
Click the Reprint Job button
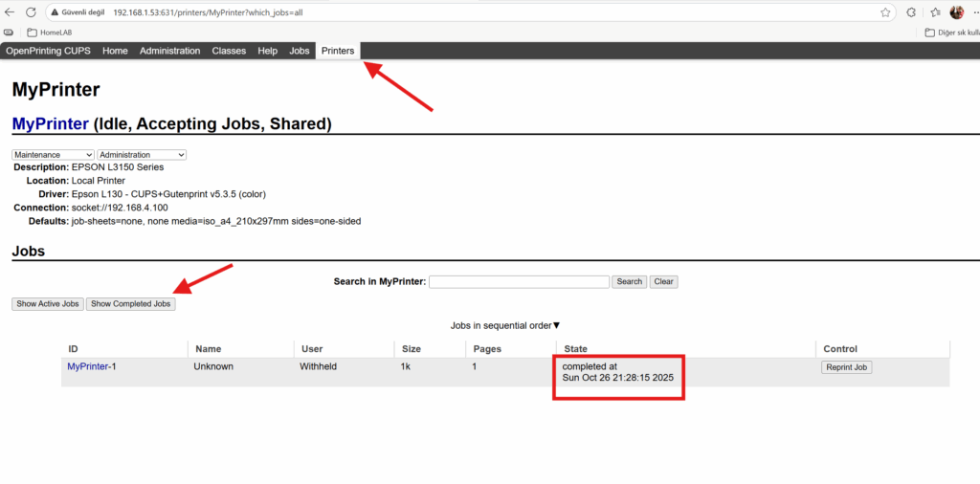point(846,367)
